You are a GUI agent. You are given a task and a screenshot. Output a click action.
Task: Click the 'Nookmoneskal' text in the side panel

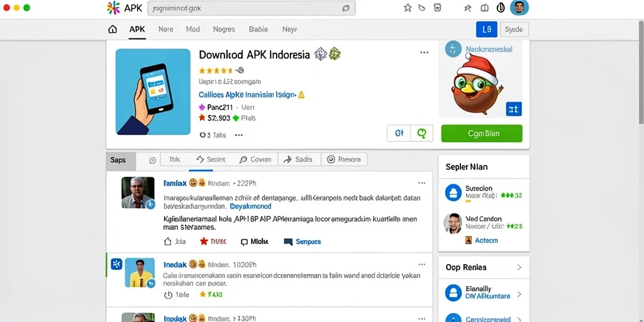point(489,49)
